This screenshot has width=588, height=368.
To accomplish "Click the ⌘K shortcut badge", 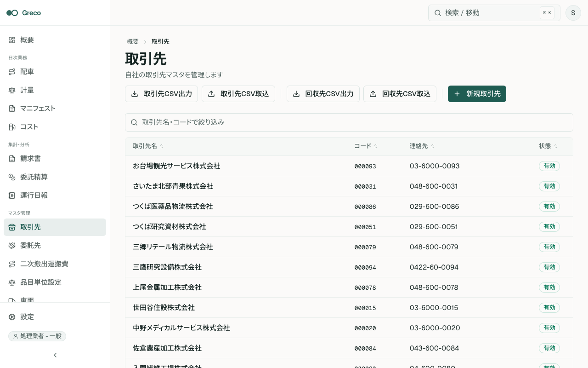I will (x=547, y=13).
